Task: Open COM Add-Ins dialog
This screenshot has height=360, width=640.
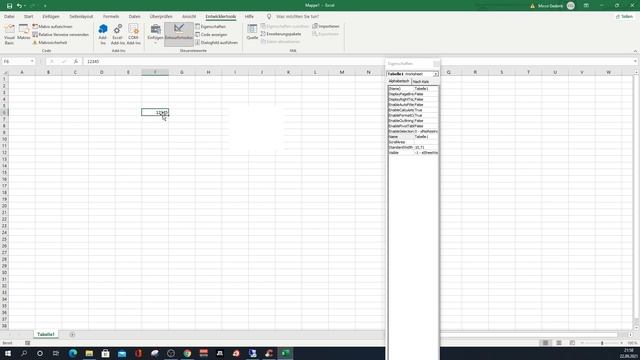Action: point(133,34)
